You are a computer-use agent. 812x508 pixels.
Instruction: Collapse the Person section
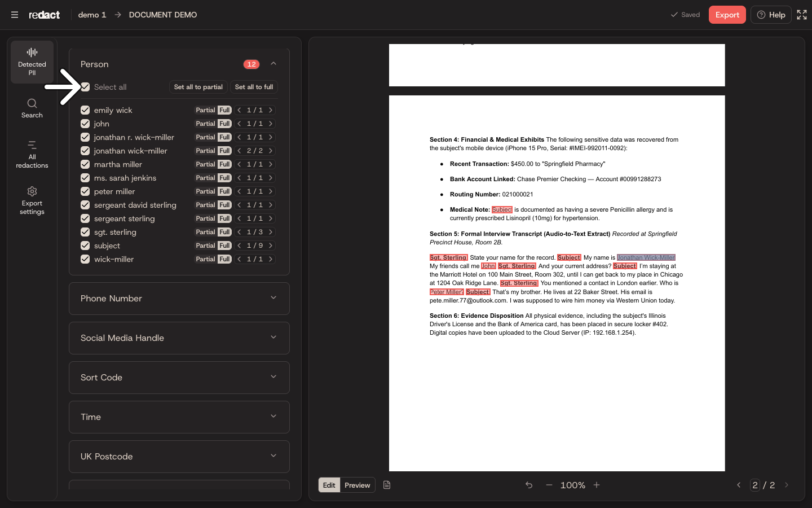273,64
